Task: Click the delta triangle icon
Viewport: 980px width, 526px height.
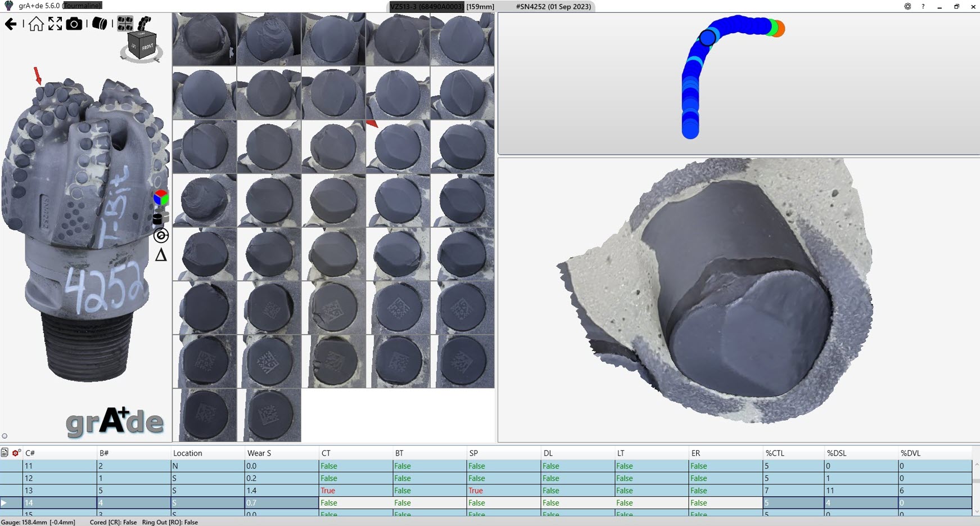Action: click(x=161, y=255)
